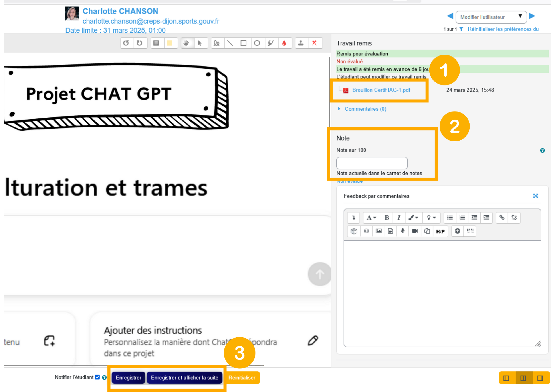Click the charlotte.chanson email address link
555x392 pixels.
151,21
